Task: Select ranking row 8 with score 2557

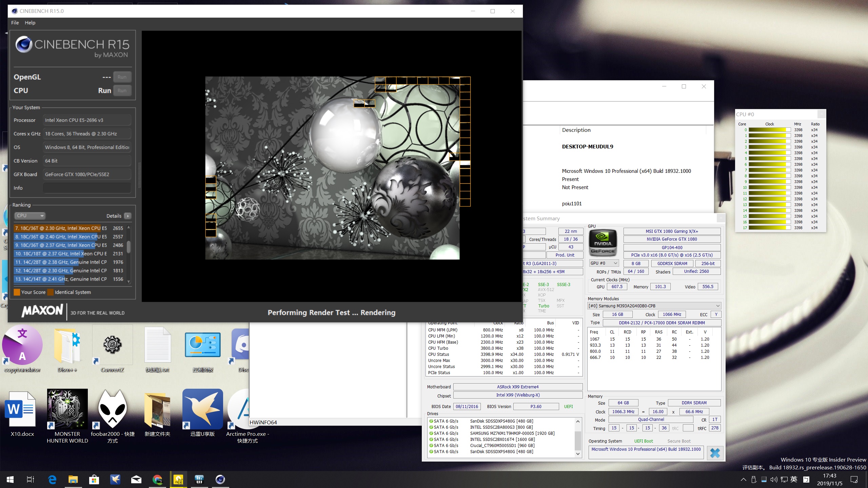Action: pyautogui.click(x=69, y=237)
